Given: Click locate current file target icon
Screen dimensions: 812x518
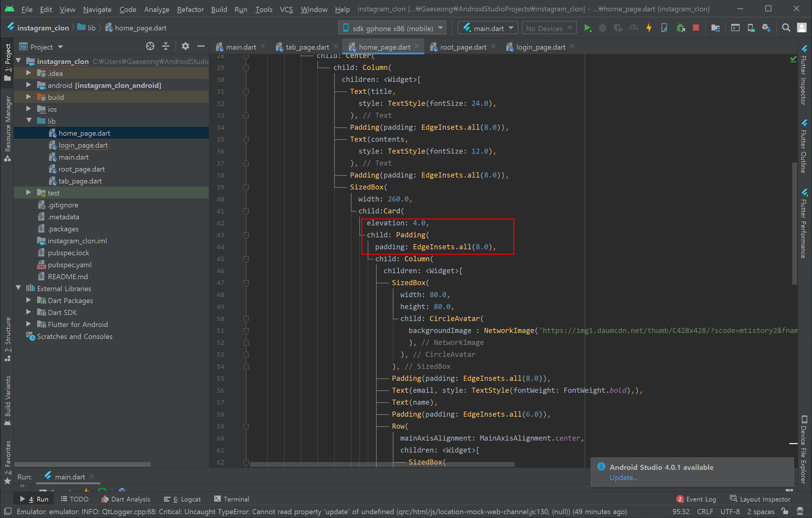Looking at the screenshot, I should pyautogui.click(x=150, y=46).
